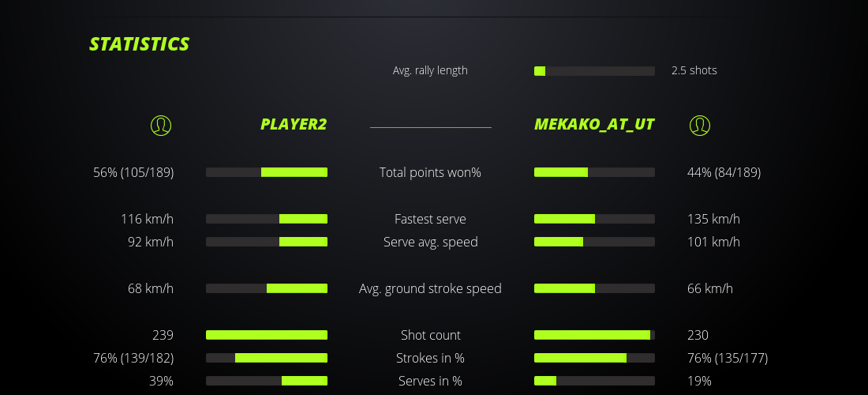Click PLAYER2's Strokes in % bar
The width and height of the screenshot is (868, 395).
(267, 358)
